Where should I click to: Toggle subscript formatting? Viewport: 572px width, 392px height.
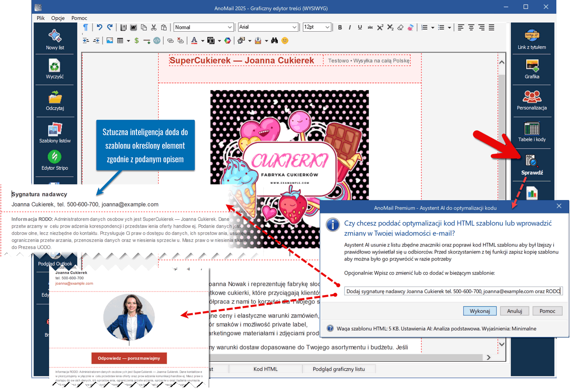[390, 27]
